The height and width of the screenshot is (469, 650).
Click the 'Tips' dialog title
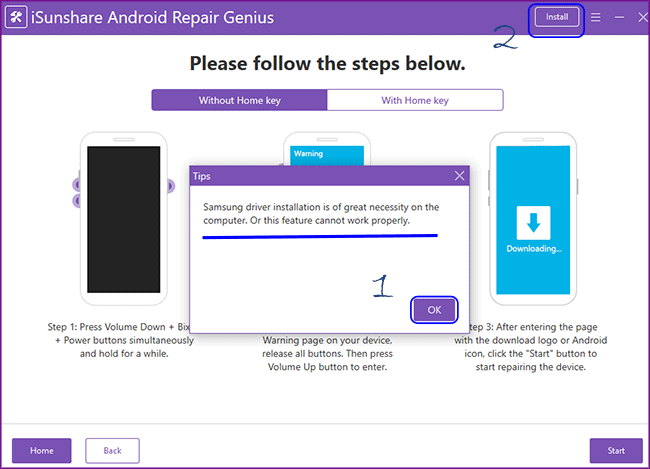tap(201, 176)
